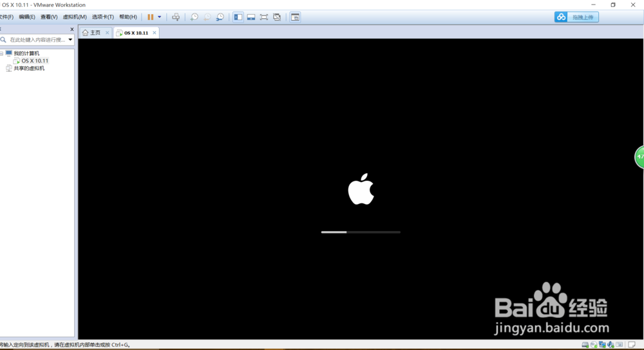This screenshot has height=350, width=644.
Task: Toggle the thumbnail bar view
Action: (x=251, y=17)
